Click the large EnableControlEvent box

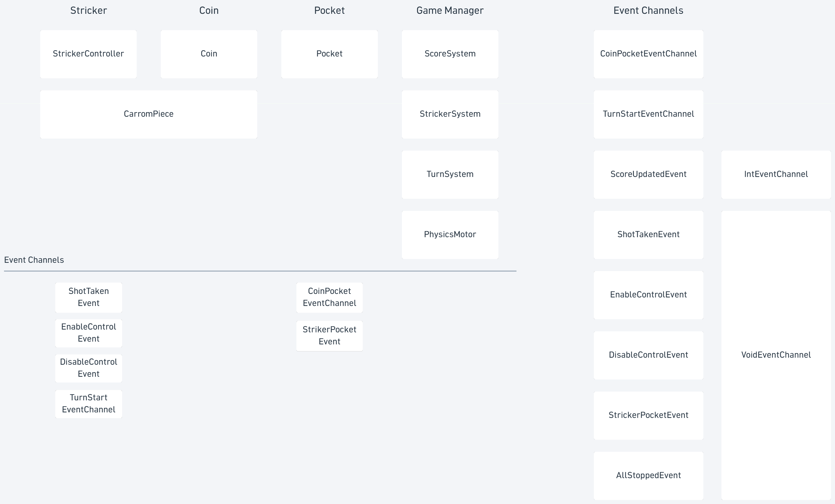click(648, 295)
